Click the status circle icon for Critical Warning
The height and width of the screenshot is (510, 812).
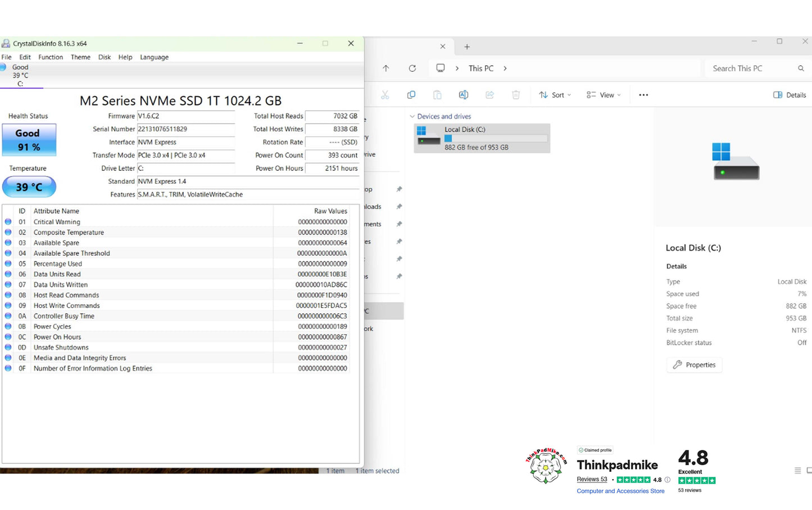tap(8, 222)
